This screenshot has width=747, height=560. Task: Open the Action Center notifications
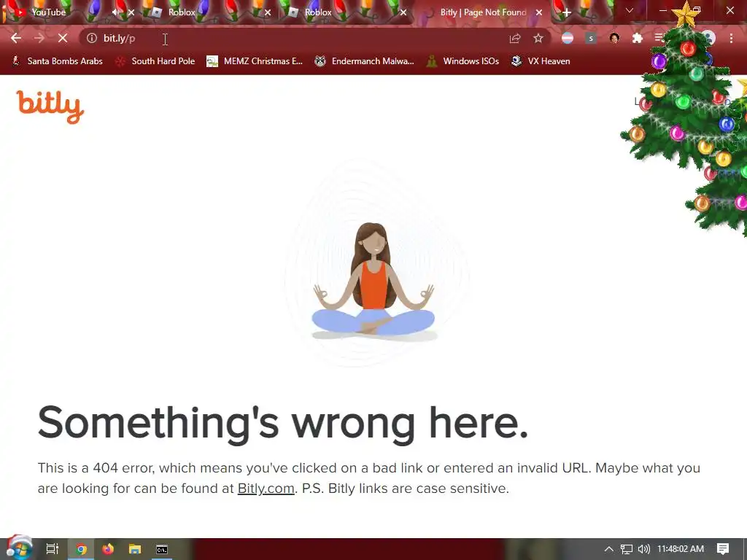pos(723,549)
